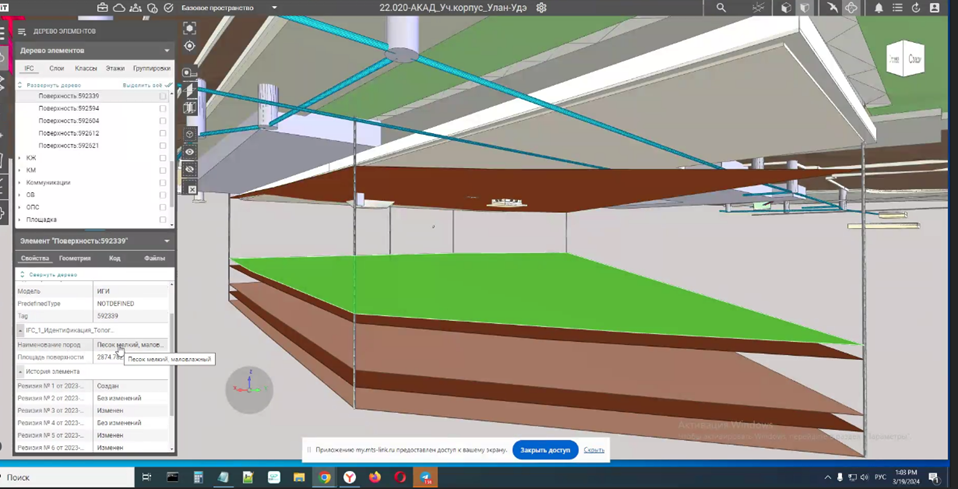Expand the ОПС tree node
The height and width of the screenshot is (489, 958).
(20, 207)
